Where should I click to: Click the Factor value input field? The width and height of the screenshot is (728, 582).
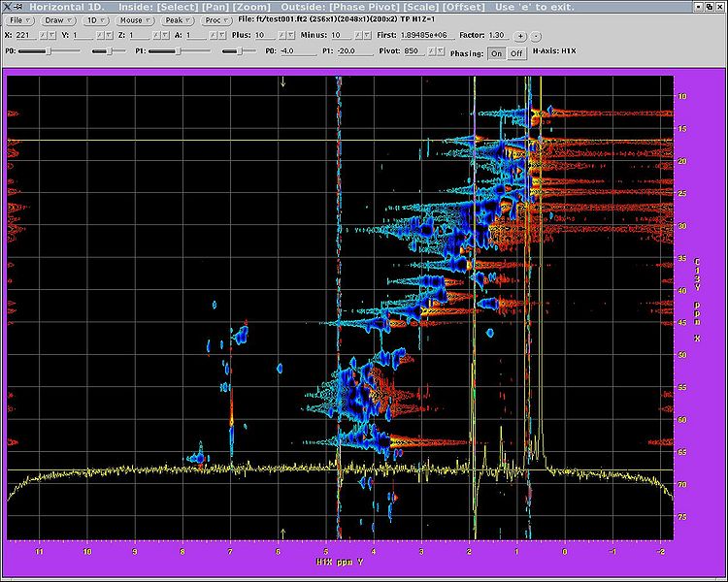(499, 35)
